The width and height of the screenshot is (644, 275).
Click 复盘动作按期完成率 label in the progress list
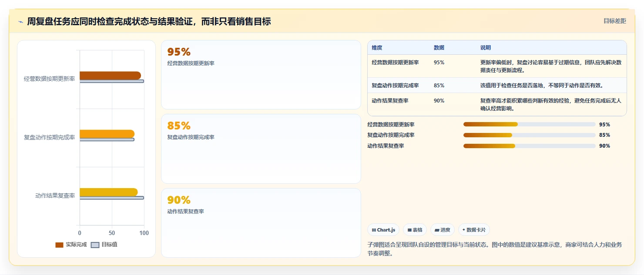(391, 135)
